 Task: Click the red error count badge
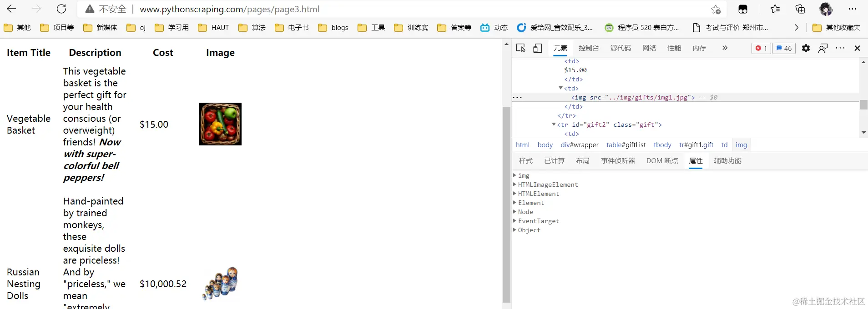point(761,48)
